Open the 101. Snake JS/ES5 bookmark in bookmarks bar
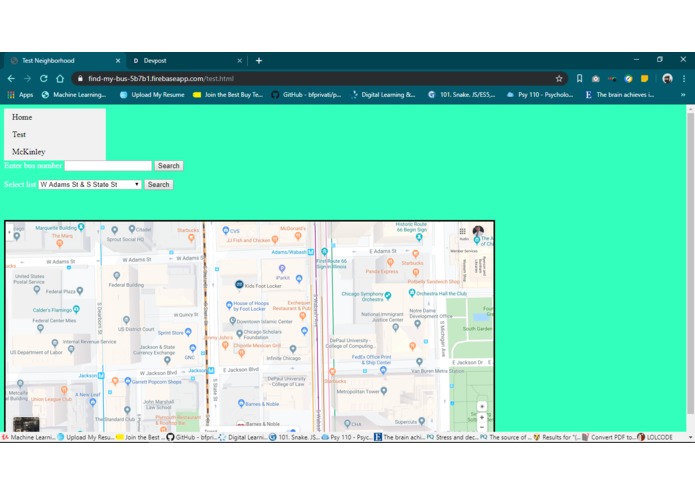The height and width of the screenshot is (494, 695). pyautogui.click(x=461, y=94)
